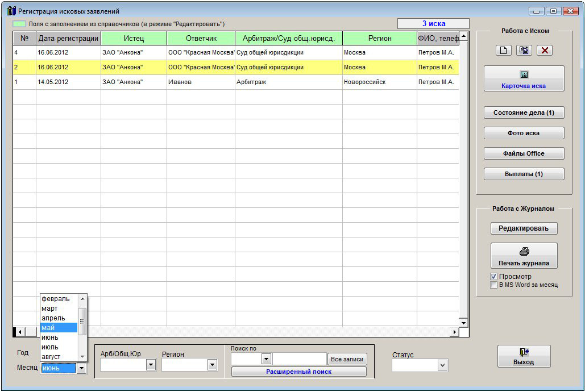This screenshot has height=392, width=585.
Task: Open Расширенный поиск
Action: (x=299, y=372)
